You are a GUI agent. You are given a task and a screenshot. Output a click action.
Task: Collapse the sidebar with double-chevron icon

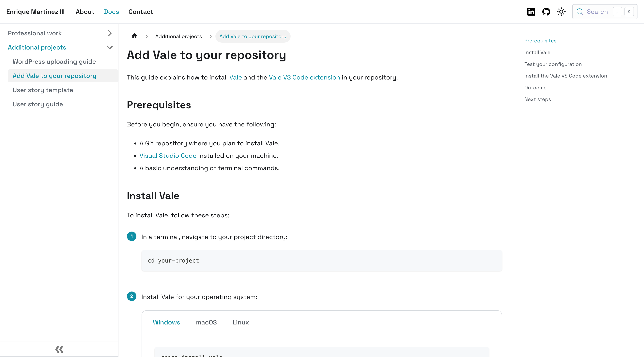pos(59,349)
